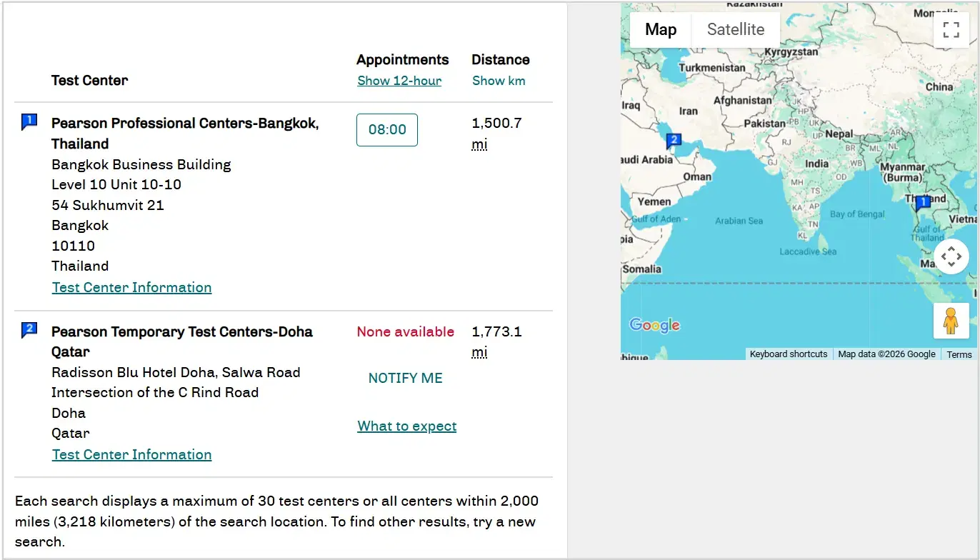Viewport: 980px width, 560px height.
Task: Click Pearson Professional Centers-Bangkok title
Action: click(185, 133)
